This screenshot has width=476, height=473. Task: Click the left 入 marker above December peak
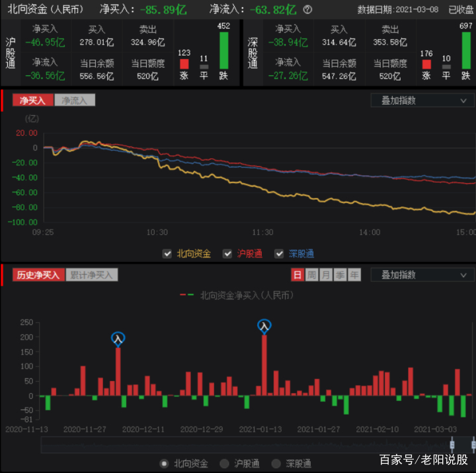click(x=118, y=339)
